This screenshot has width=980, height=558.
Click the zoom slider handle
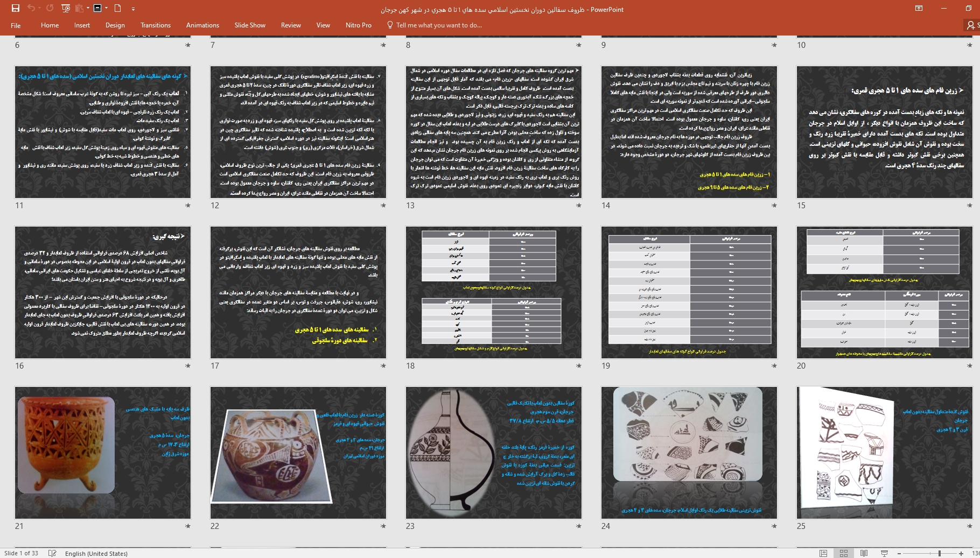pyautogui.click(x=939, y=553)
